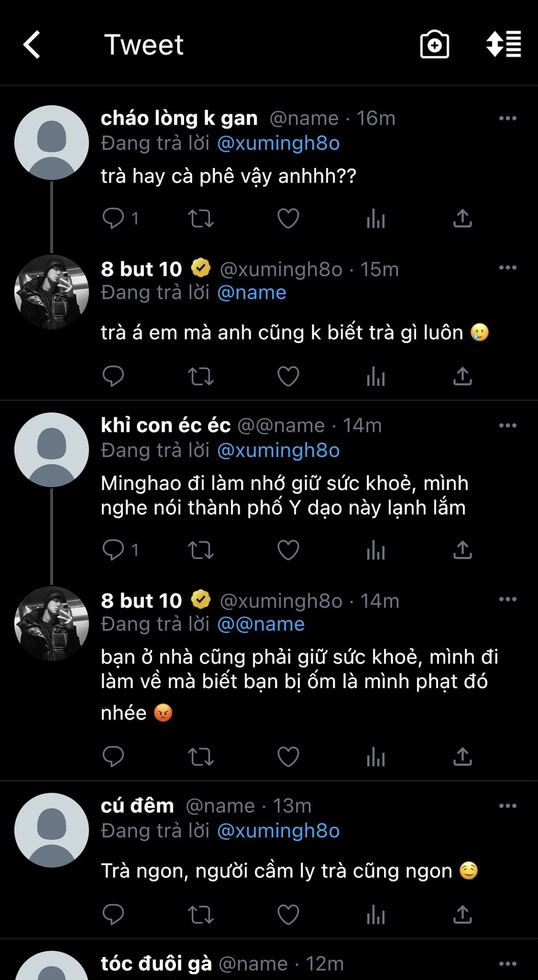Tap the 'cú đêm' default avatar
This screenshot has width=538, height=980.
52,830
